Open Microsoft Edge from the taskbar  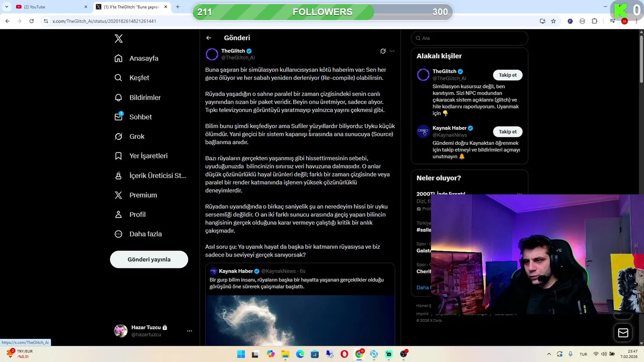click(300, 354)
